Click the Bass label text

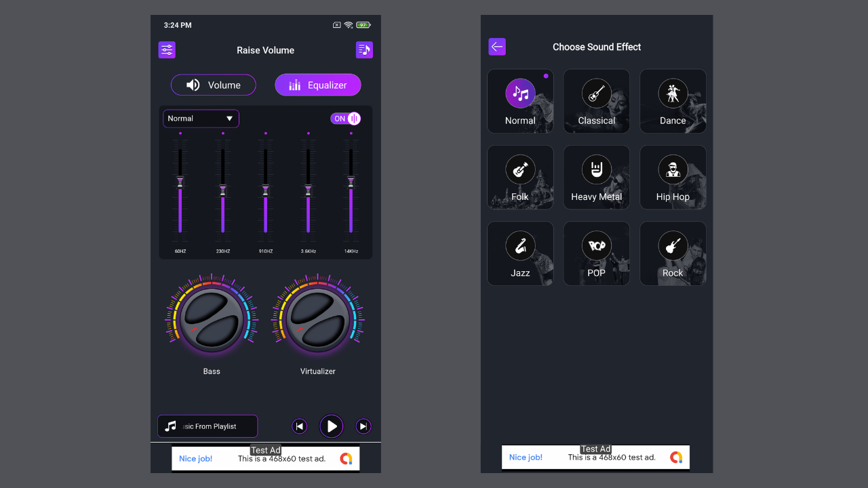click(212, 371)
